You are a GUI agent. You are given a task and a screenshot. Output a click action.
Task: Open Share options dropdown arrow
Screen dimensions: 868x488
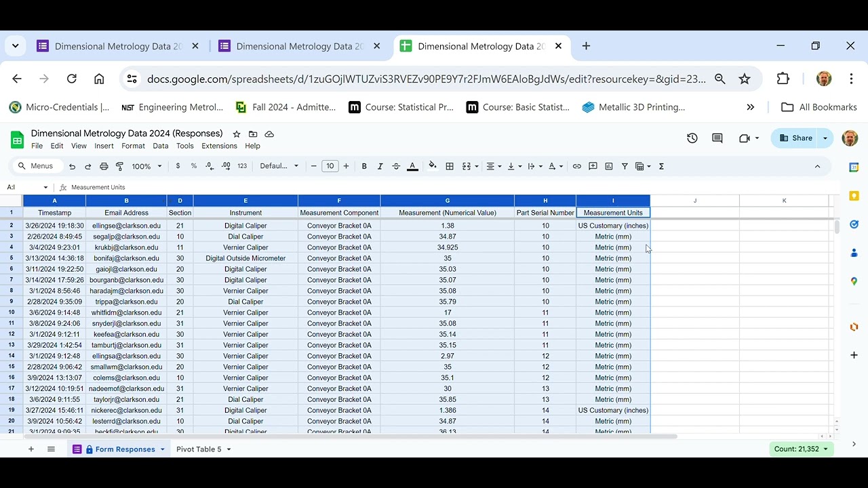click(825, 138)
